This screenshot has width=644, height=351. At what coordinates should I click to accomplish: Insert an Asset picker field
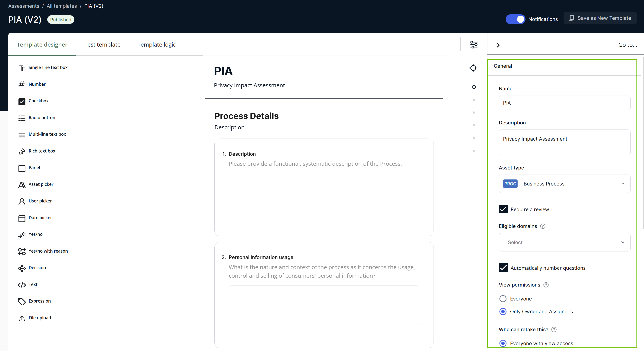[41, 184]
